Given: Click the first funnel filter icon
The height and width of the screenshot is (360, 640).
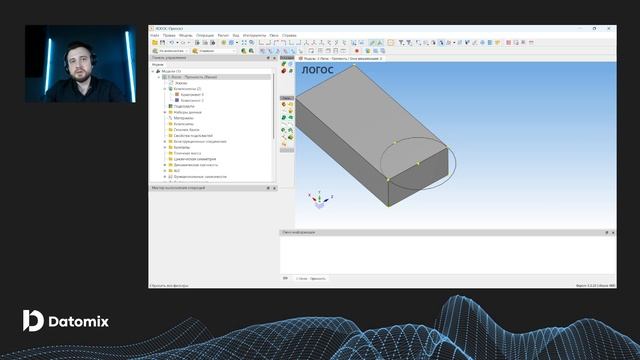Looking at the screenshot, I should click(x=401, y=42).
